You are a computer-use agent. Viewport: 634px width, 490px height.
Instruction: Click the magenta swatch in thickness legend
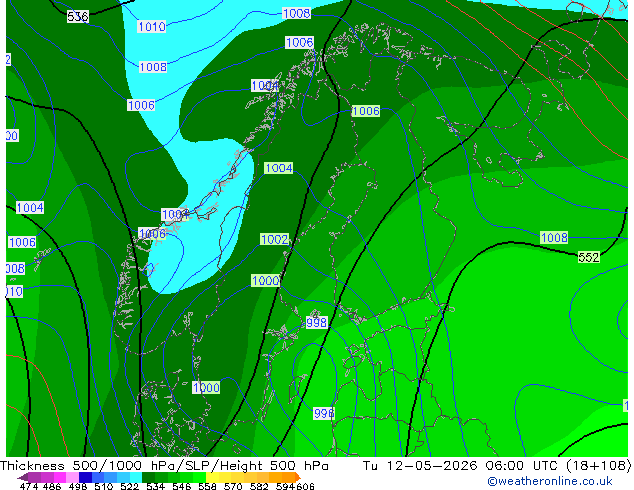pos(59,477)
